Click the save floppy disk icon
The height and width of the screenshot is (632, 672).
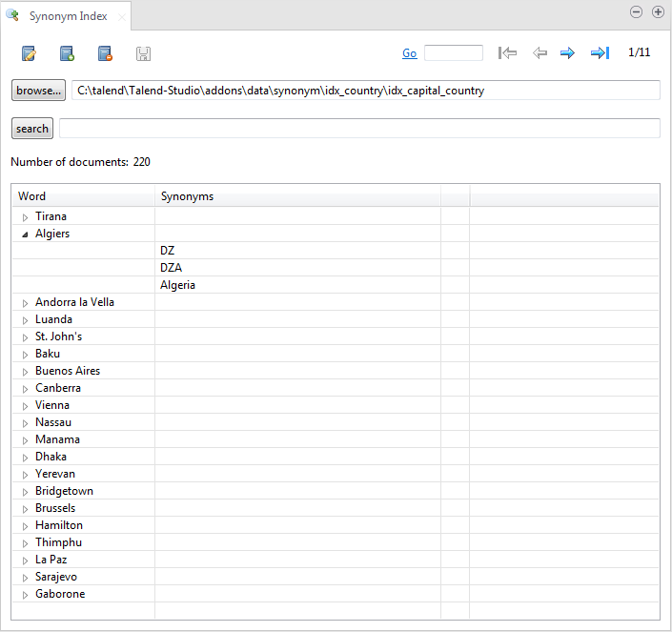(143, 53)
